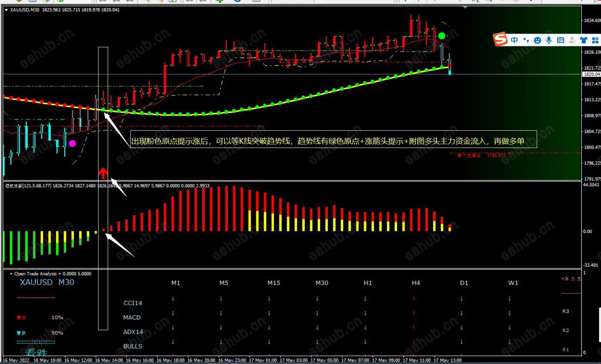The width and height of the screenshot is (601, 364).
Task: Open the IME toolbox grid icon
Action: click(596, 40)
